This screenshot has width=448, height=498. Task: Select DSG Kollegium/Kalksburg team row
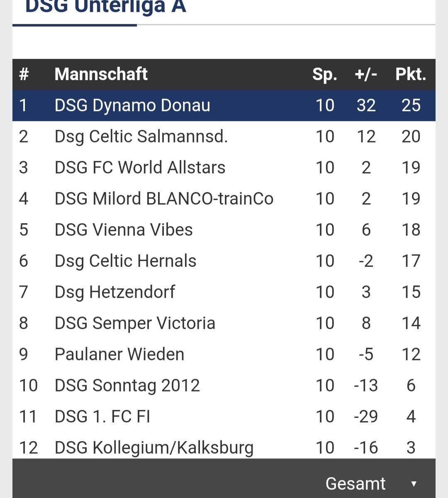tap(154, 448)
